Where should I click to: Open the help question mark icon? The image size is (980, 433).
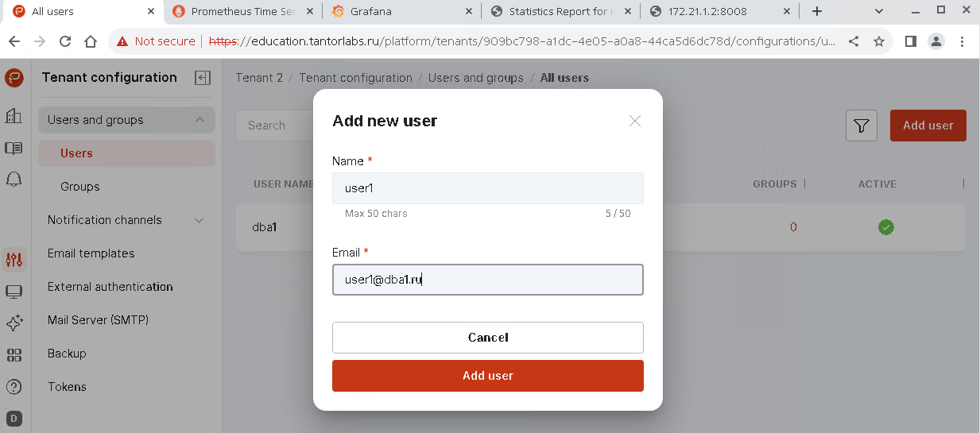(x=14, y=387)
